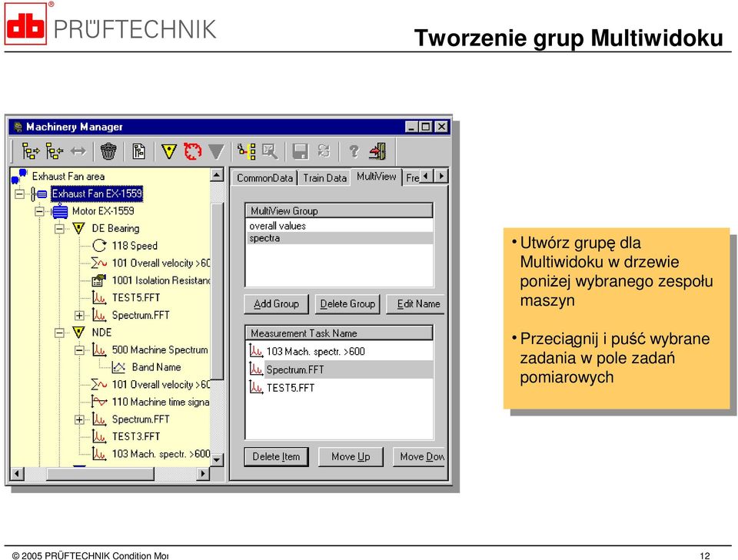
Task: Click the Move Up button
Action: point(351,456)
